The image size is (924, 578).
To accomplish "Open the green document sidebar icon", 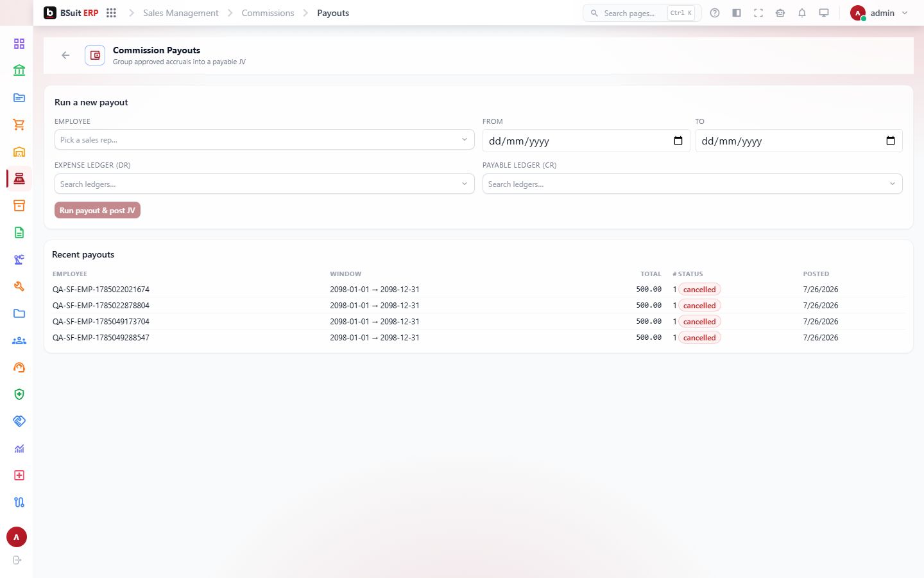I will [19, 232].
